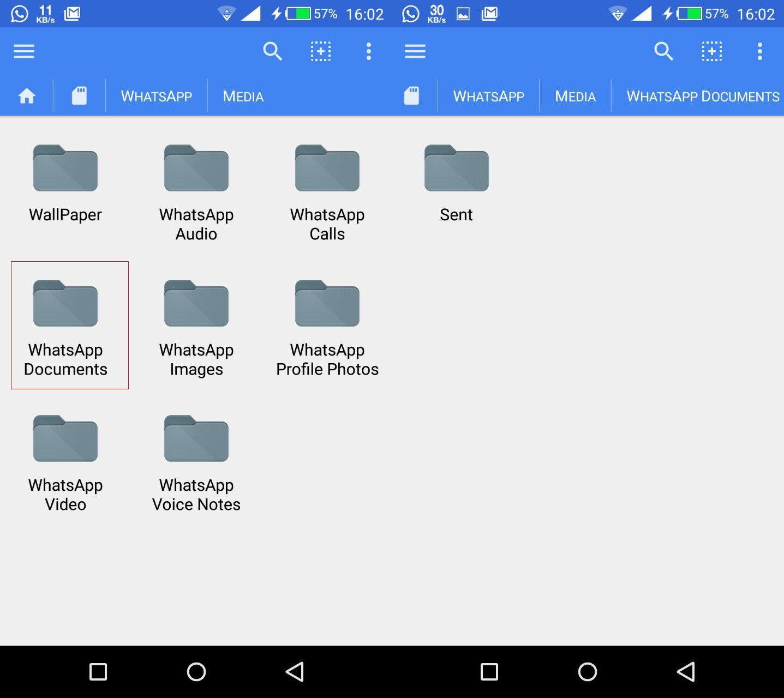The width and height of the screenshot is (784, 698).
Task: Open the Sent folder
Action: [x=457, y=184]
